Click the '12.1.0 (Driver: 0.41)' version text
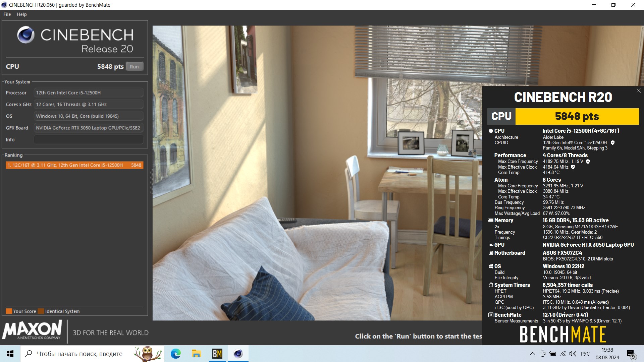Screen dimensions: 644x362 (x=566, y=315)
